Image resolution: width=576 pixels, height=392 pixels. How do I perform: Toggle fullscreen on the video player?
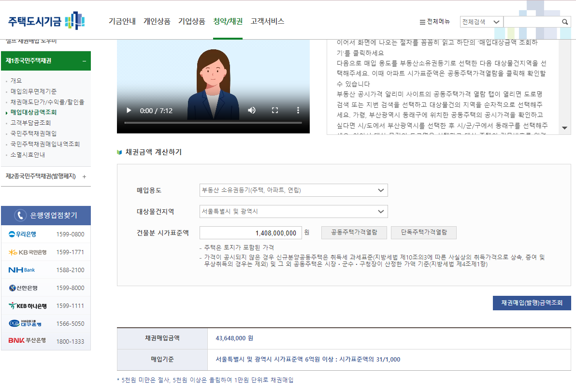point(275,110)
